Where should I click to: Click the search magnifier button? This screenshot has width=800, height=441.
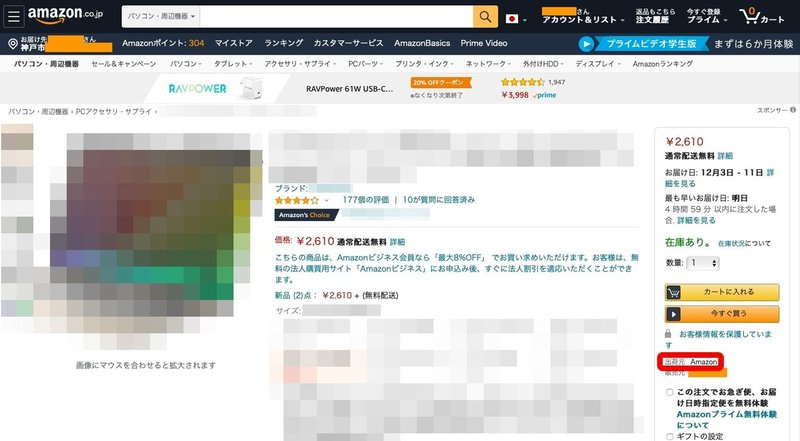(485, 17)
